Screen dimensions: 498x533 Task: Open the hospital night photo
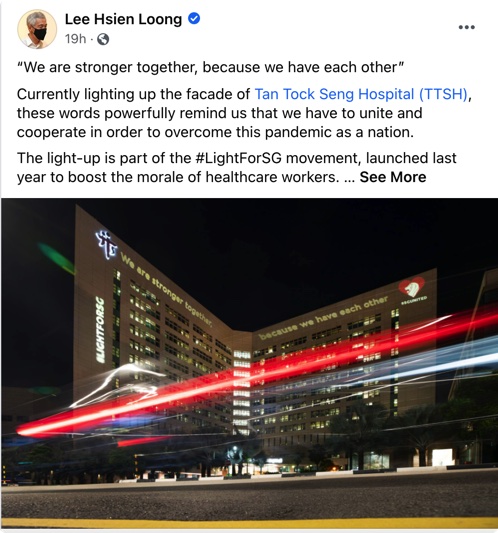pyautogui.click(x=250, y=363)
